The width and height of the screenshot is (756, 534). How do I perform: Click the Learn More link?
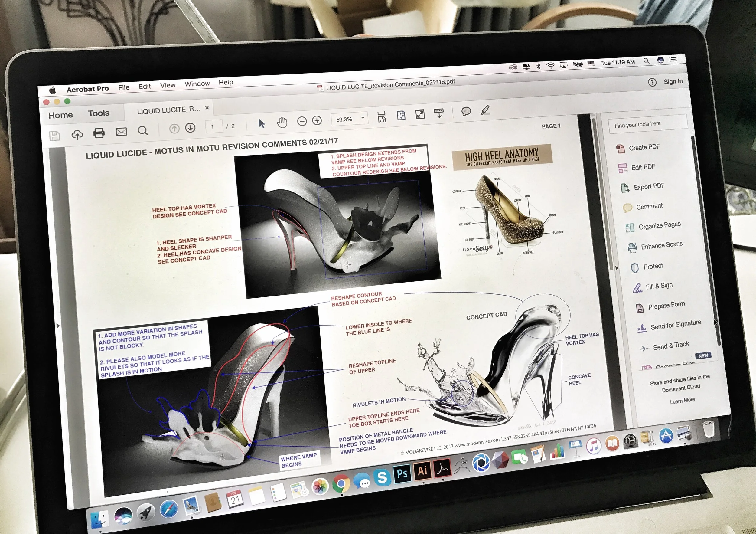pos(682,401)
